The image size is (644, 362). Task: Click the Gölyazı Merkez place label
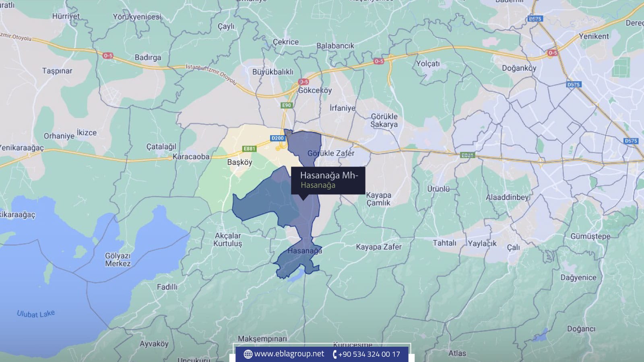coord(118,260)
